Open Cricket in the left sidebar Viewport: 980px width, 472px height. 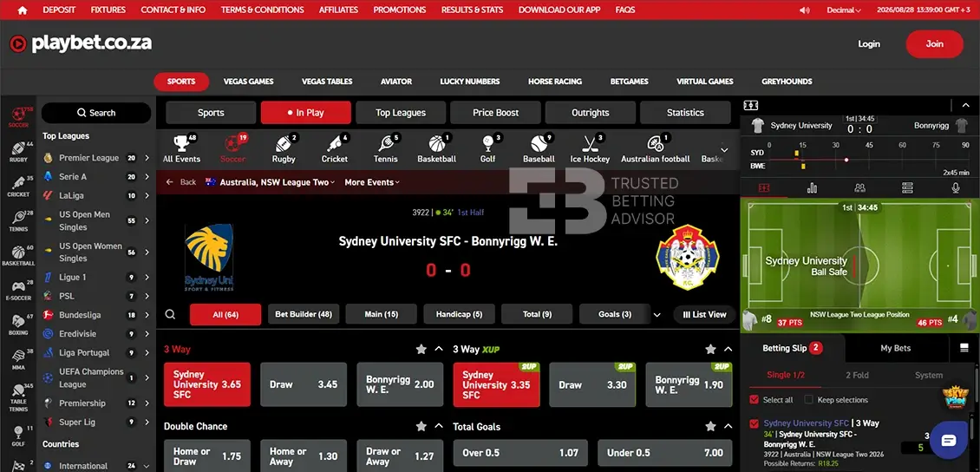(19, 187)
